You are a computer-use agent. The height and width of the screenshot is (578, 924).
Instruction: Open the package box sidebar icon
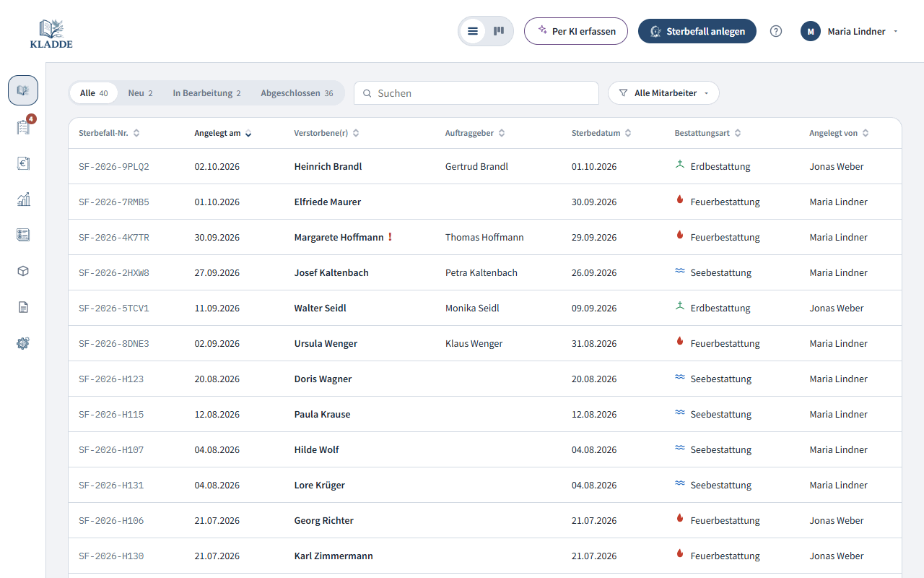point(23,271)
